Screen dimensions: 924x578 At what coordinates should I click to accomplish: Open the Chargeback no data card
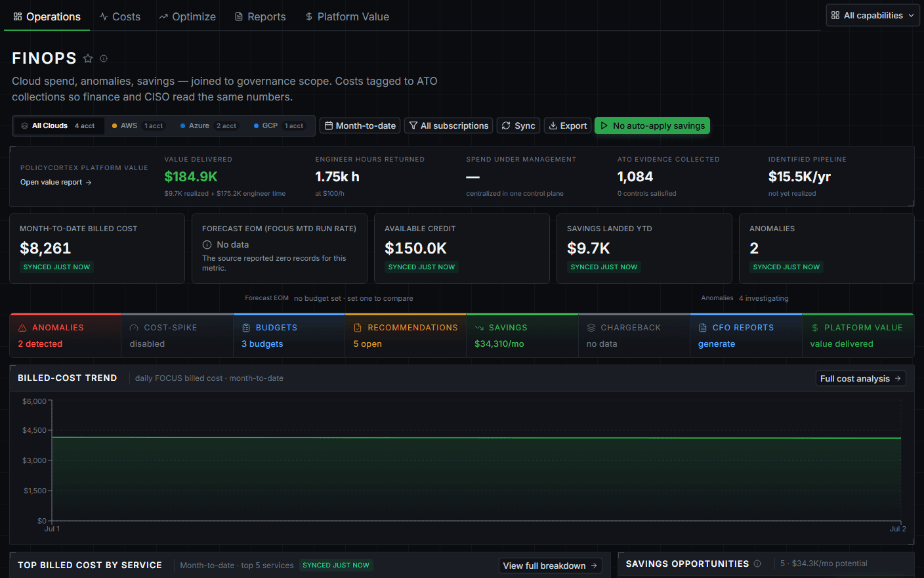coord(634,336)
